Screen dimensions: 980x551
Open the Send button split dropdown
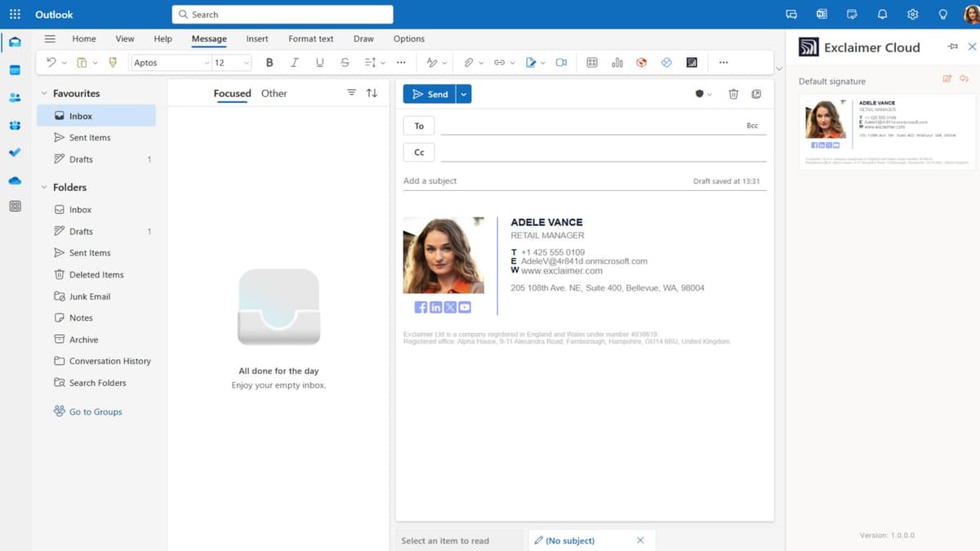pos(463,93)
